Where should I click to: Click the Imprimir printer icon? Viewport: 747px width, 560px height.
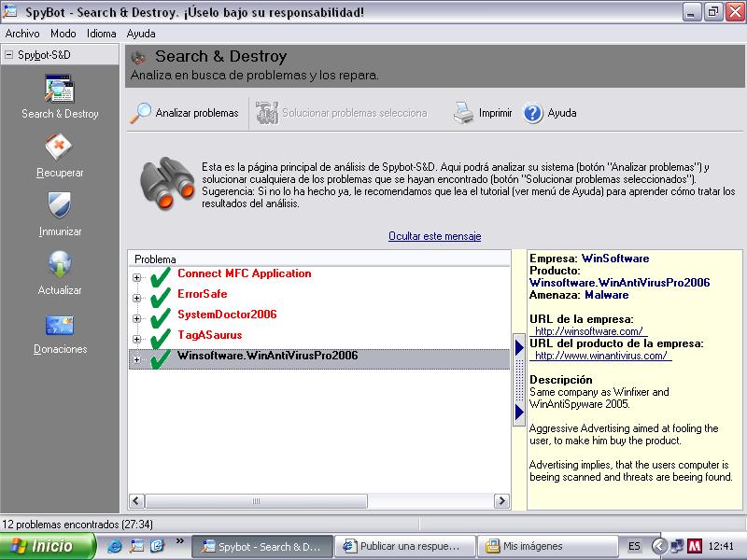coord(463,113)
